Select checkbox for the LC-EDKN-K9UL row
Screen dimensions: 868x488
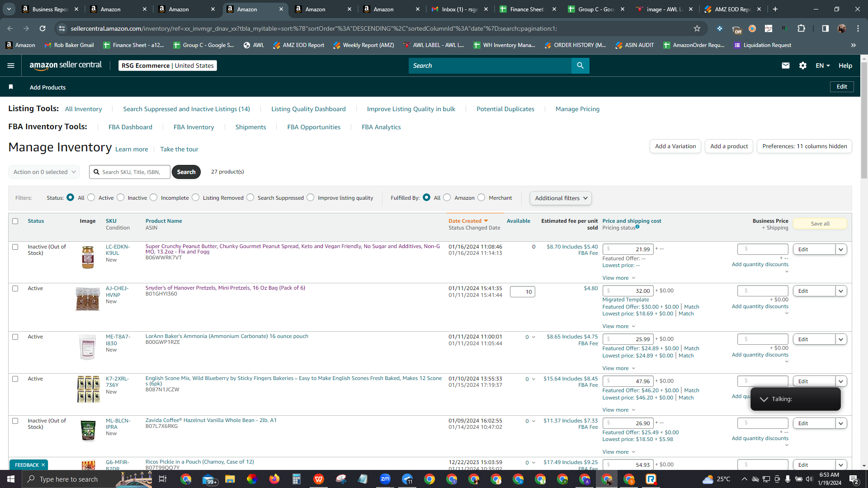click(x=15, y=247)
